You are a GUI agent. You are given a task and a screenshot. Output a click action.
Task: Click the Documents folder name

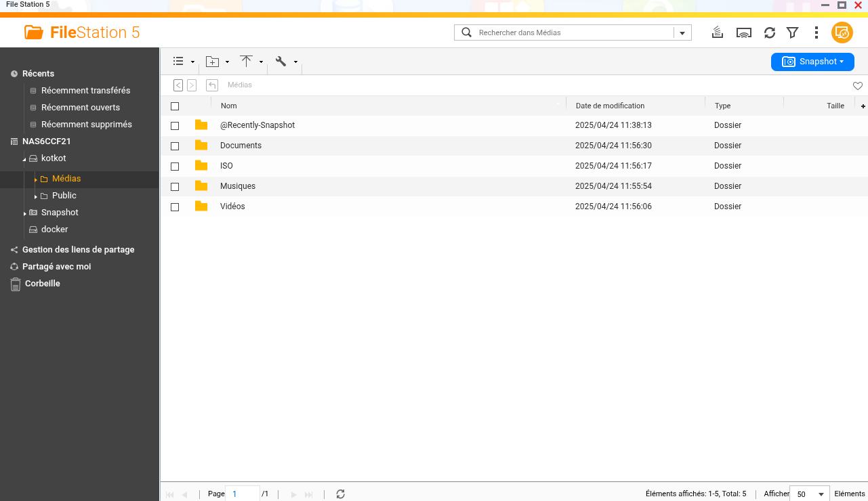click(241, 146)
